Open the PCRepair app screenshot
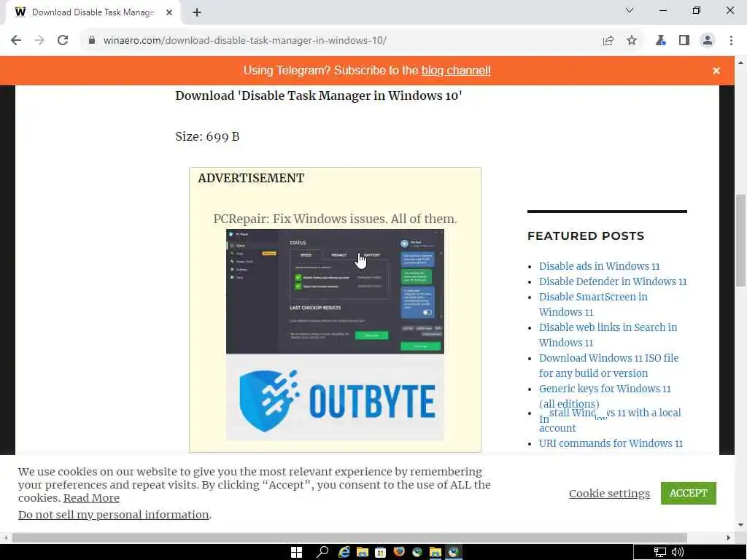This screenshot has height=560, width=747. (335, 292)
